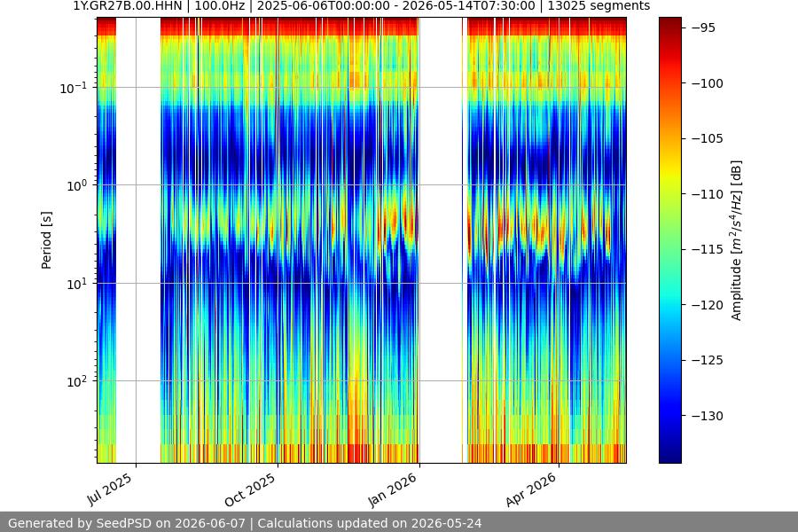The image size is (798, 532).
Task: Click the −105 colorbar tick label
Action: pos(708,138)
